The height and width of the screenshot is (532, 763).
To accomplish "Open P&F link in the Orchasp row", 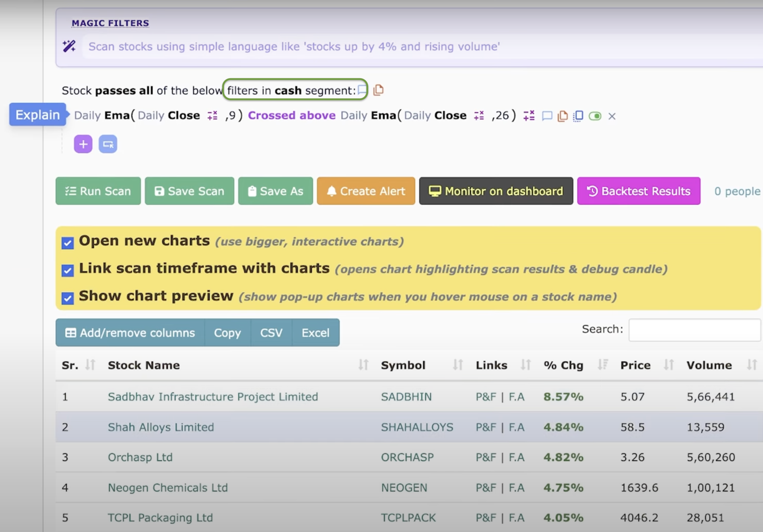I will click(x=486, y=457).
